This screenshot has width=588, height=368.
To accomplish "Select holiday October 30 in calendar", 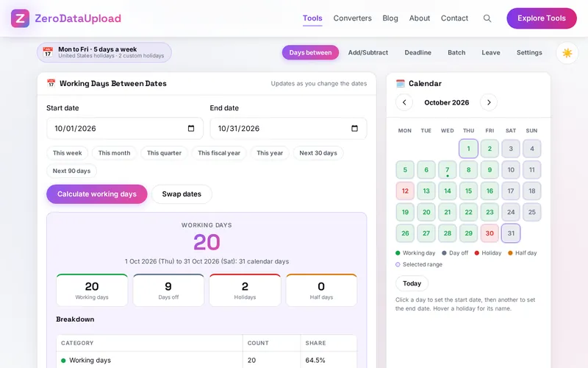I will click(x=490, y=233).
